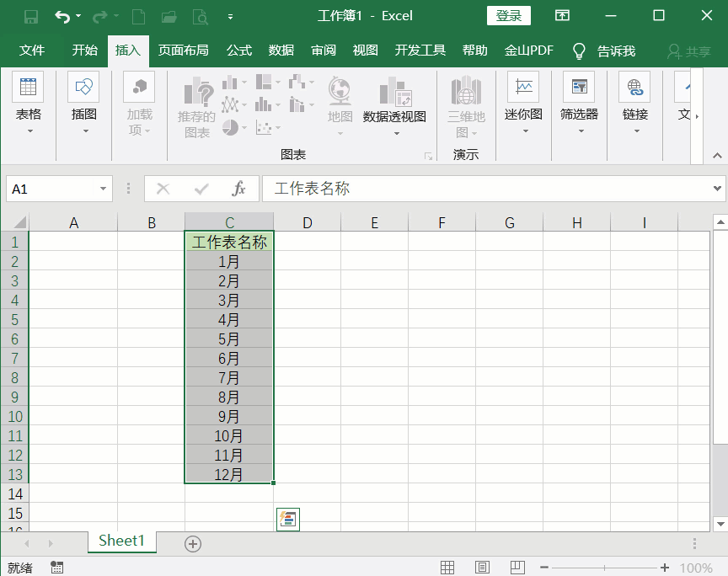This screenshot has width=728, height=576.
Task: Expand the formula bar
Action: pyautogui.click(x=717, y=189)
